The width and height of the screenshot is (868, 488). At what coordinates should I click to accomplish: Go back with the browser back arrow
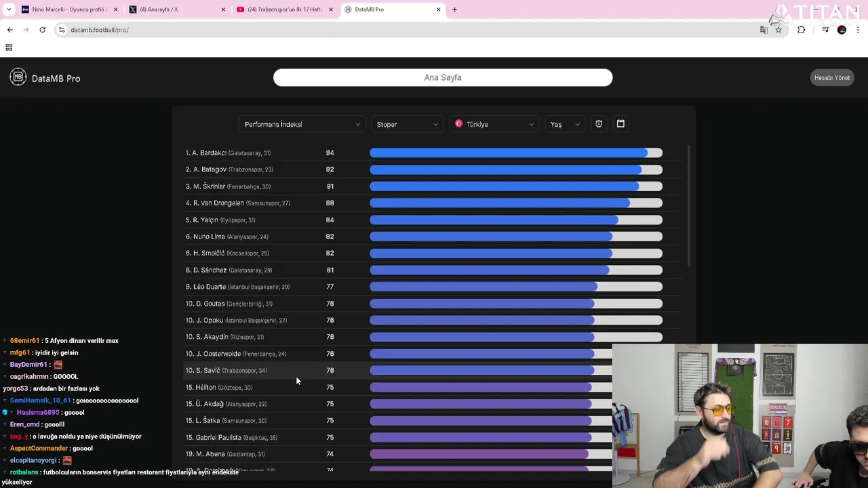click(x=10, y=30)
